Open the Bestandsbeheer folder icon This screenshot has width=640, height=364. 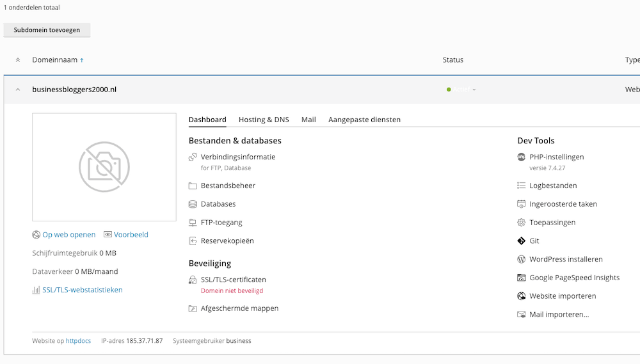tap(193, 186)
